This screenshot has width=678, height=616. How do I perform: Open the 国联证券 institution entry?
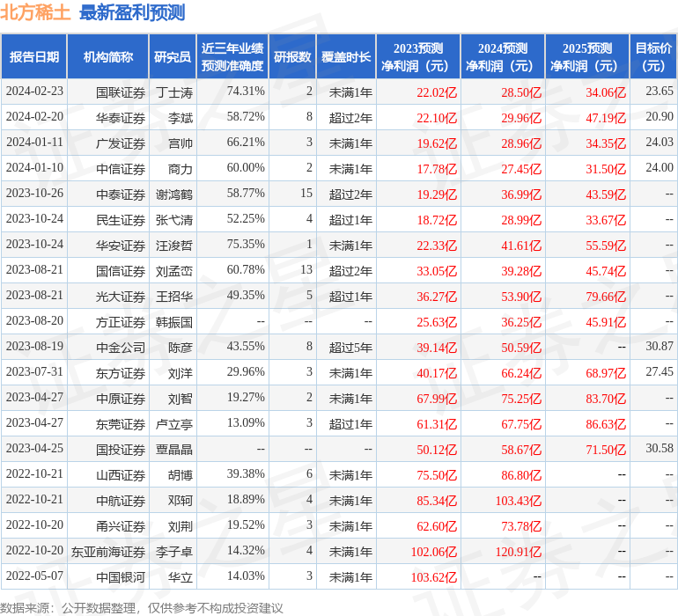pyautogui.click(x=121, y=92)
